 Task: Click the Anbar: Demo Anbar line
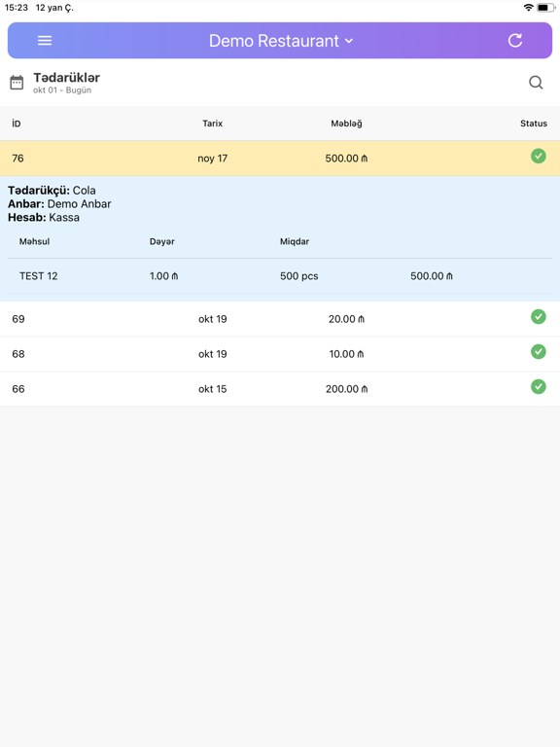[x=59, y=204]
